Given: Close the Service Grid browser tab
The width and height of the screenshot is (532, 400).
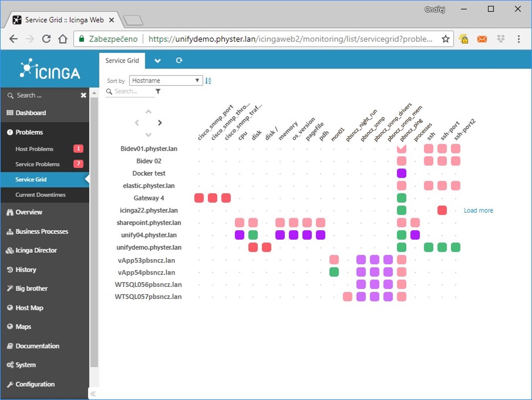Looking at the screenshot, I should (112, 20).
